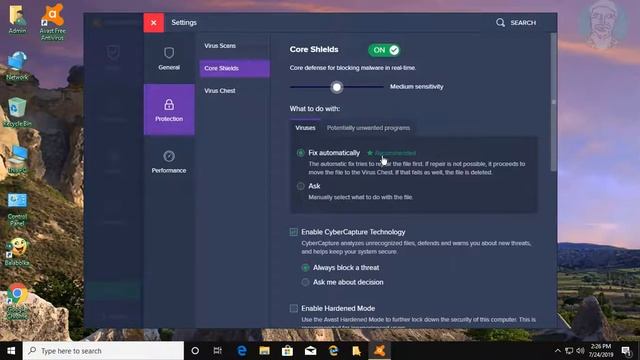Viewport: 640px width, 360px height.
Task: Select the Ask radio option
Action: [x=301, y=186]
